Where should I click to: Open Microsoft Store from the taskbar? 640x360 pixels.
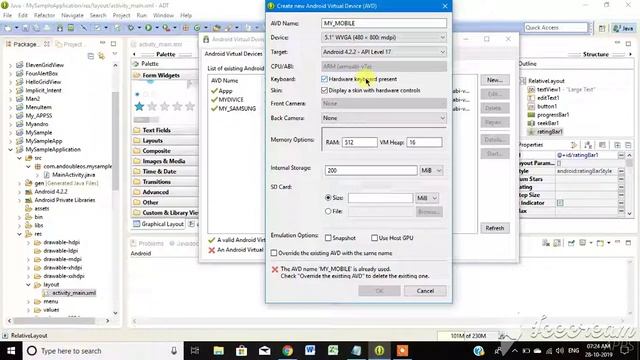241,351
